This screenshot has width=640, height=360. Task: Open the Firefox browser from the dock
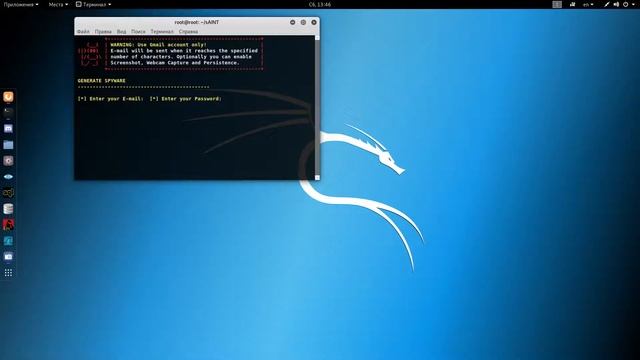tap(8, 97)
